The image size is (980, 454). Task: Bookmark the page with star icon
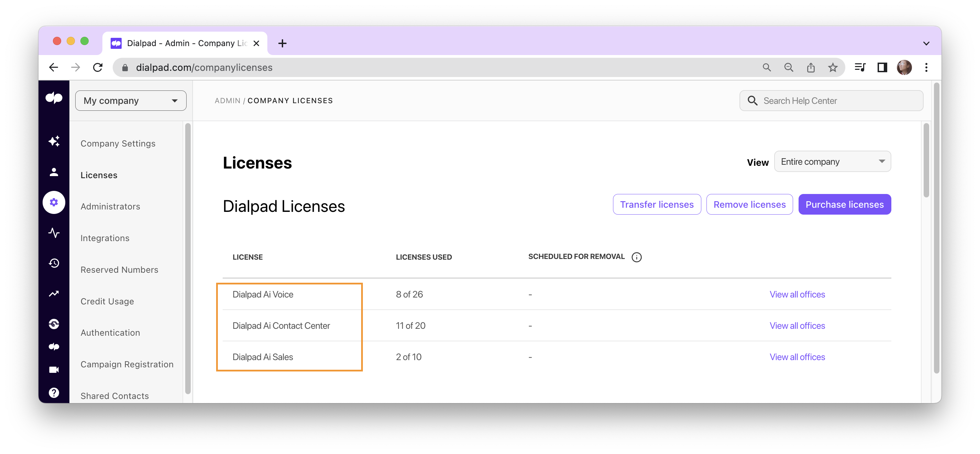833,67
